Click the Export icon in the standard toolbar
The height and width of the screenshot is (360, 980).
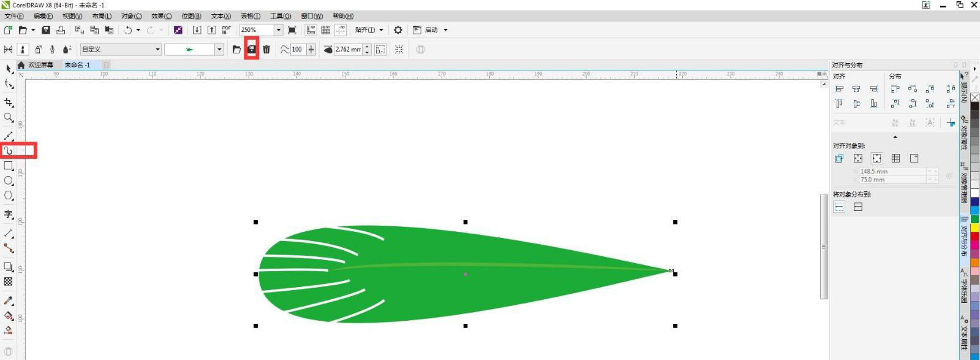212,29
